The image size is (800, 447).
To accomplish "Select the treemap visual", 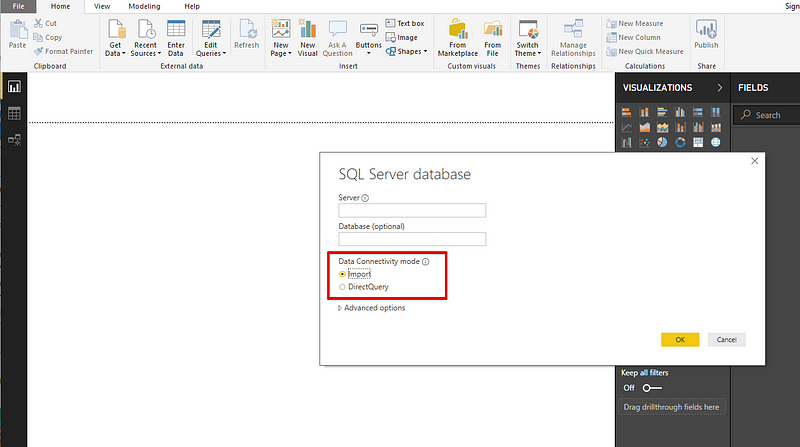I will tap(698, 142).
